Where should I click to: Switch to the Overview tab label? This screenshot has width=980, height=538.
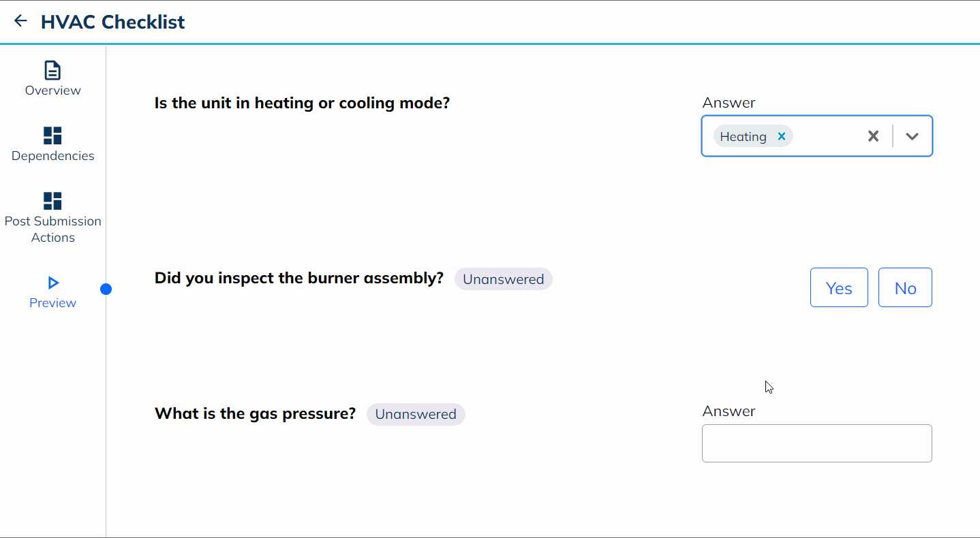52,91
